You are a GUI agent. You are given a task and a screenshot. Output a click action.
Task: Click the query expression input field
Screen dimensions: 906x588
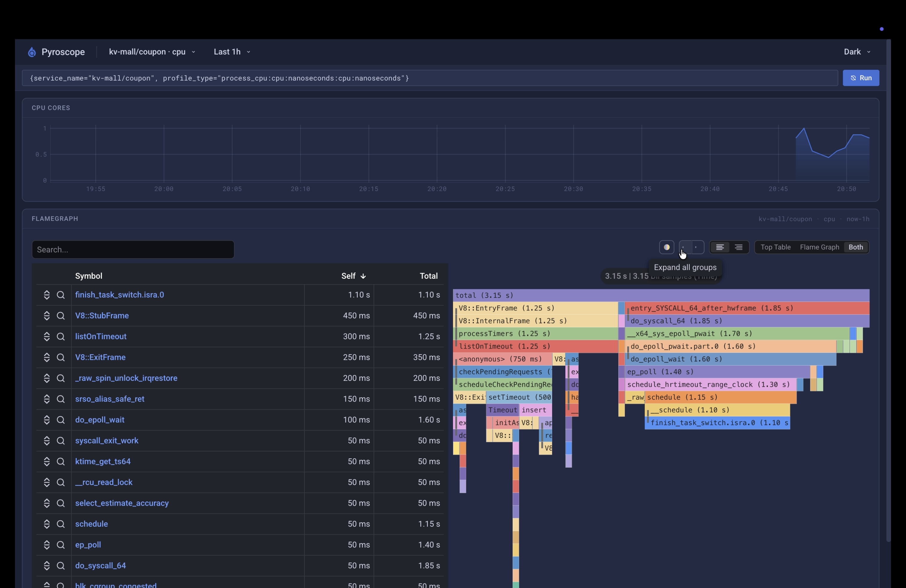point(430,78)
